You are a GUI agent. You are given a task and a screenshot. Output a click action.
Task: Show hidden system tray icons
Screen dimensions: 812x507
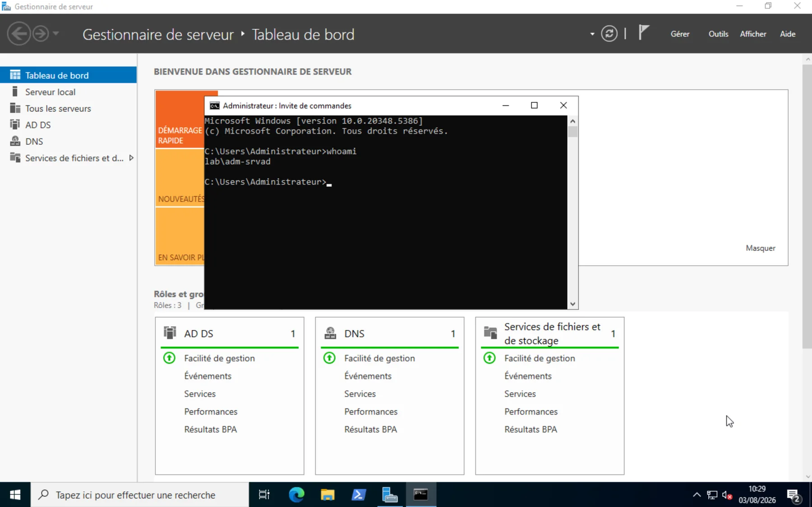click(x=697, y=495)
